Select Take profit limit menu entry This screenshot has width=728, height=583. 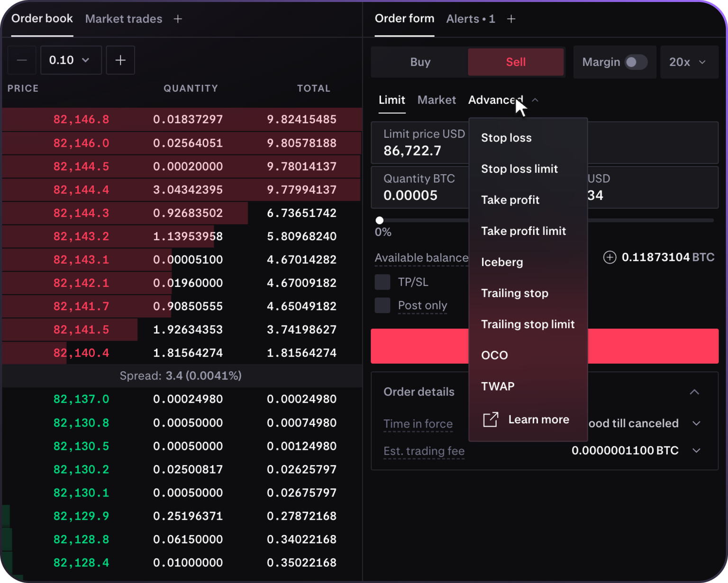point(528,231)
